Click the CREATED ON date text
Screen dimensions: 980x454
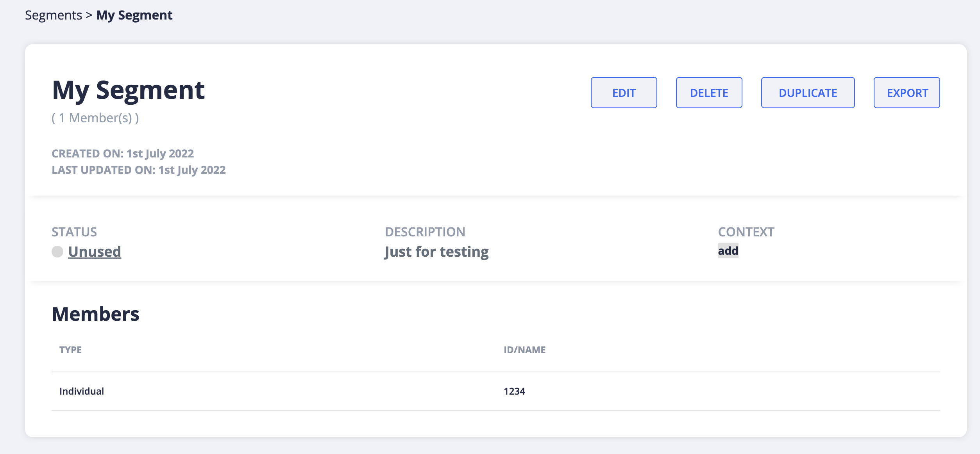(x=122, y=153)
